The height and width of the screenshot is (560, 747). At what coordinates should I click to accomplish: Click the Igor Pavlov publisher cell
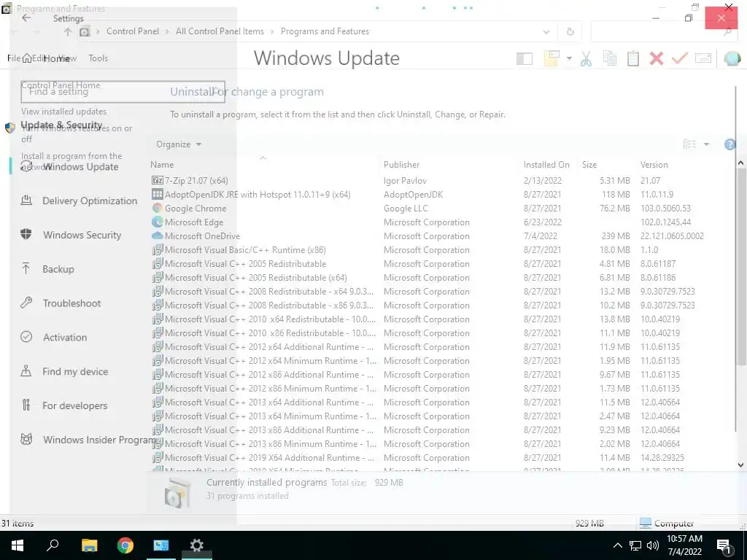[405, 181]
